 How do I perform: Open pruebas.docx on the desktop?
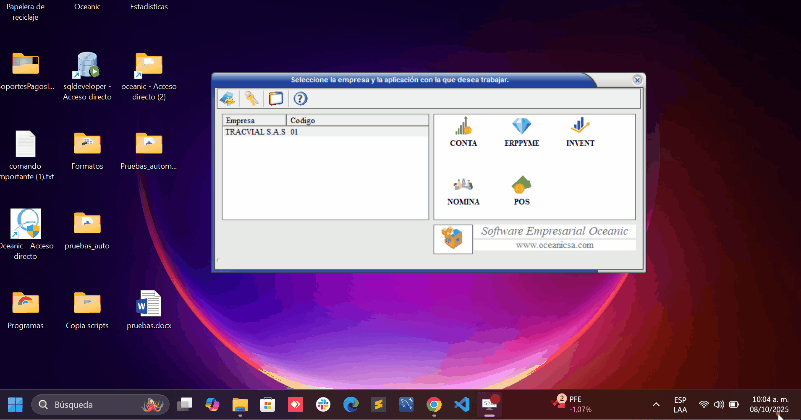click(x=149, y=303)
